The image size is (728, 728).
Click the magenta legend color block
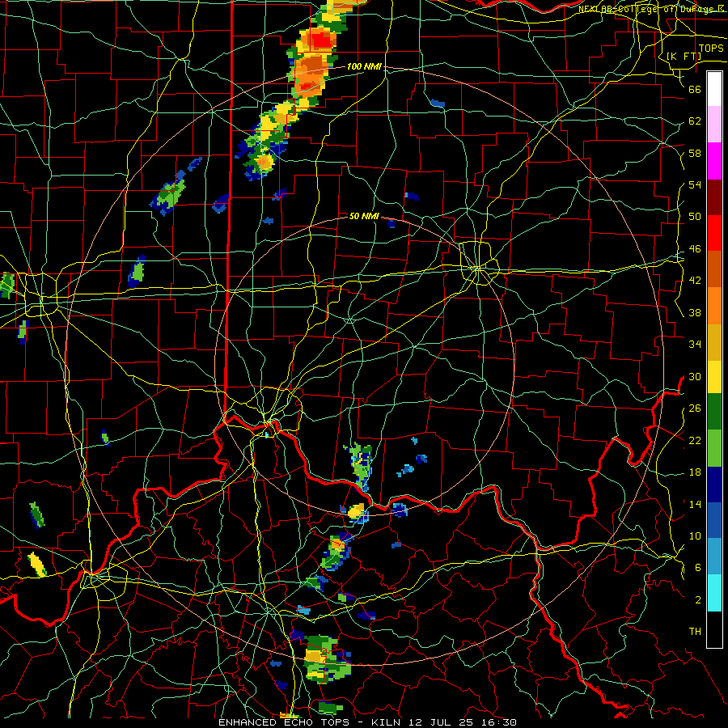click(x=714, y=161)
